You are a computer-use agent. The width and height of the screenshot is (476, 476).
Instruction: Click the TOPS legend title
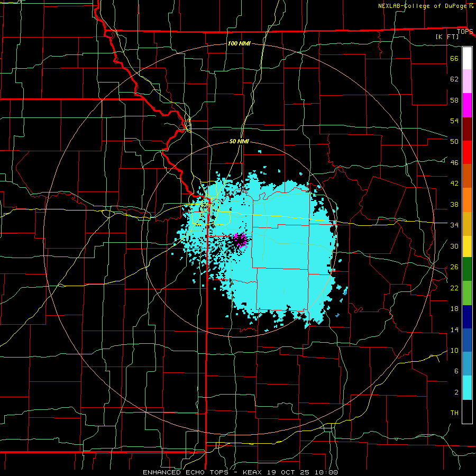pyautogui.click(x=465, y=32)
